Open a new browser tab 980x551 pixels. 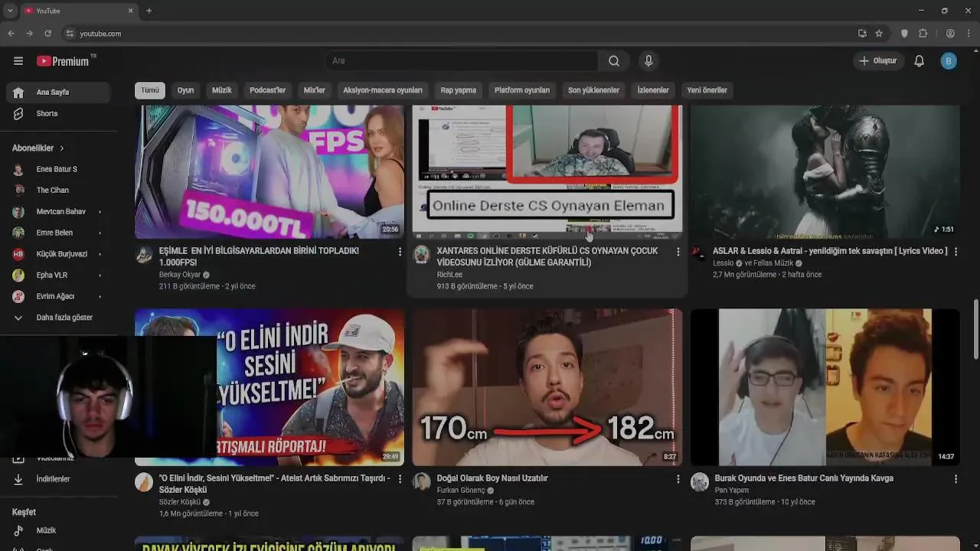(x=149, y=11)
